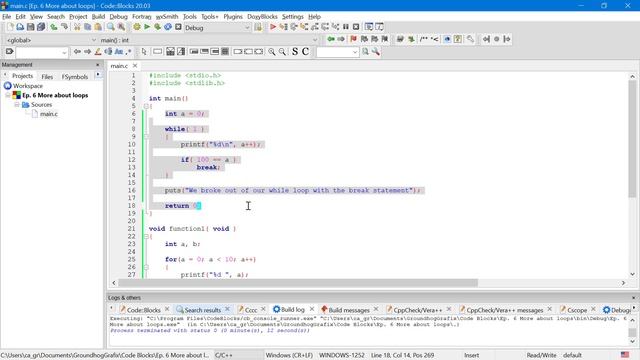Open the search combo box beside C icon

pos(337,52)
